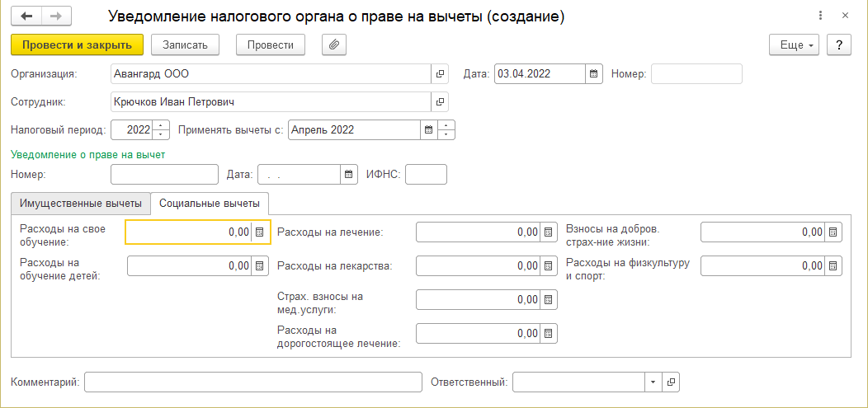Open calculator for sports expenses field
The width and height of the screenshot is (868, 408).
[x=833, y=265]
